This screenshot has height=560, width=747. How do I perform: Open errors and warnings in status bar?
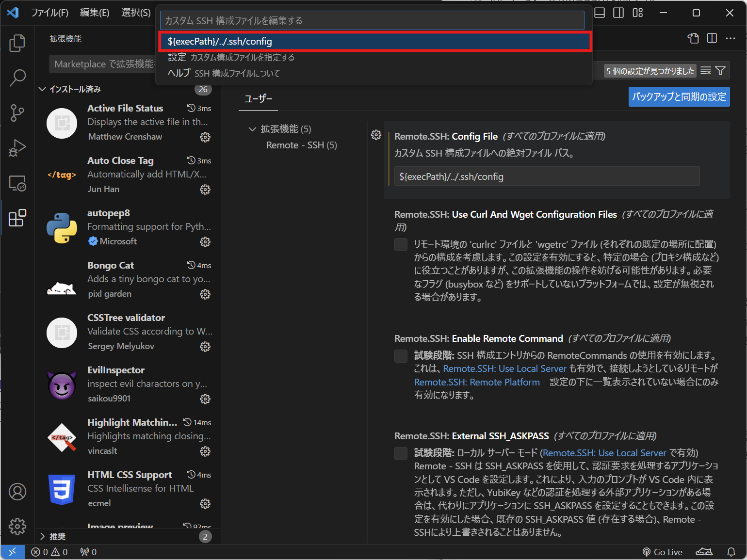click(49, 552)
